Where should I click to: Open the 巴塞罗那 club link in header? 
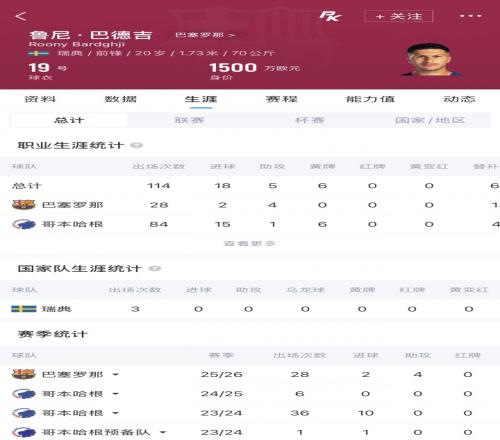205,35
